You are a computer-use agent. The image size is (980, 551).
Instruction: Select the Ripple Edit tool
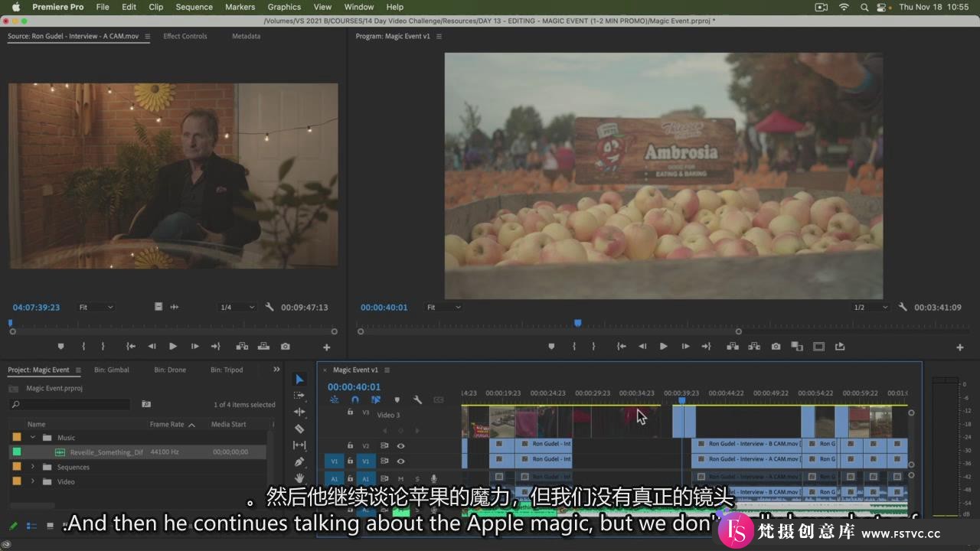coord(299,412)
